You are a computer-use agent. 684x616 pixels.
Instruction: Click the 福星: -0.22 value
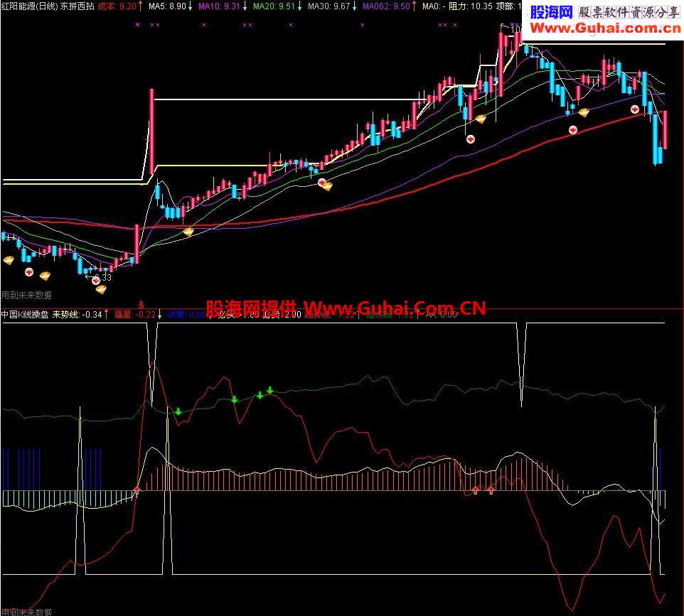135,314
